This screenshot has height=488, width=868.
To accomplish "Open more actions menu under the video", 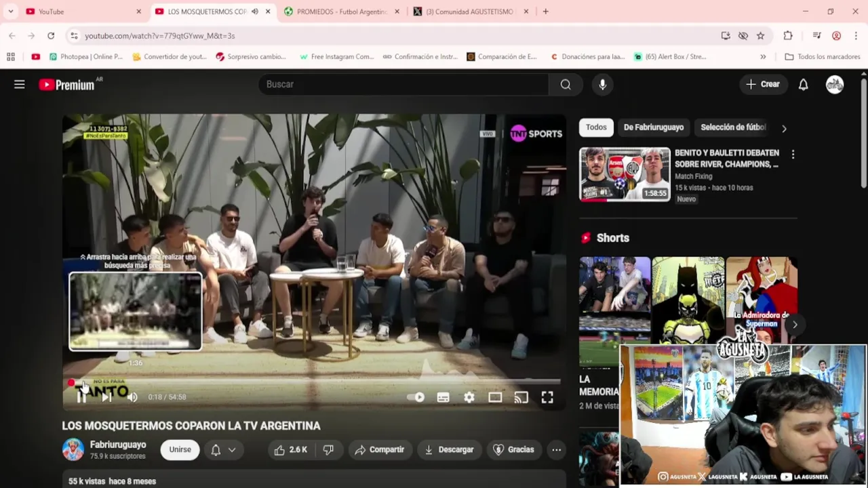I will 556,449.
